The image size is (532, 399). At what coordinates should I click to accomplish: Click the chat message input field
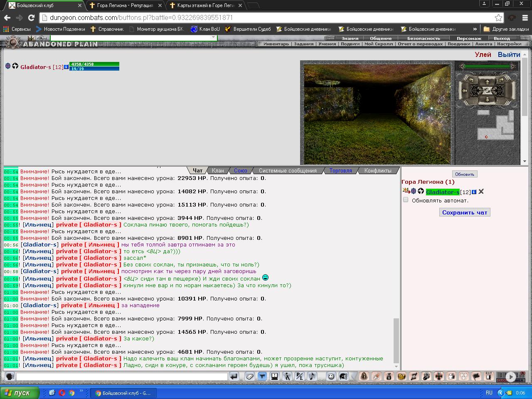[x=122, y=377]
